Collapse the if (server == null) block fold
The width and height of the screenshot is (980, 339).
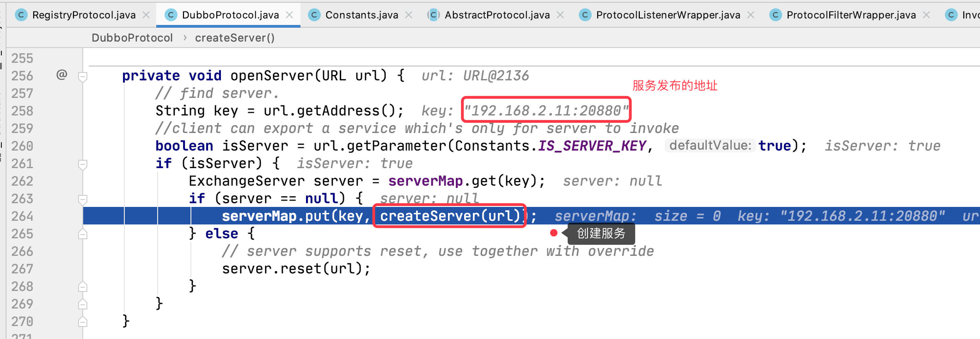click(83, 200)
